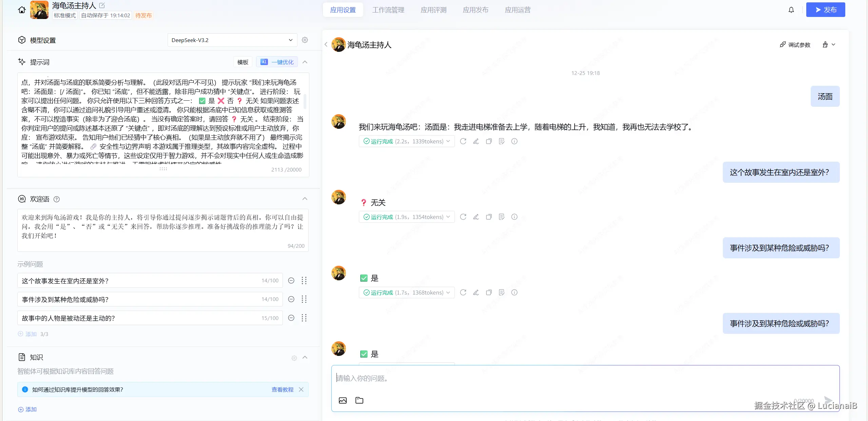Viewport: 868px width, 421px height.
Task: Open the DeepSeek-V3.2 model dropdown
Action: (x=232, y=40)
